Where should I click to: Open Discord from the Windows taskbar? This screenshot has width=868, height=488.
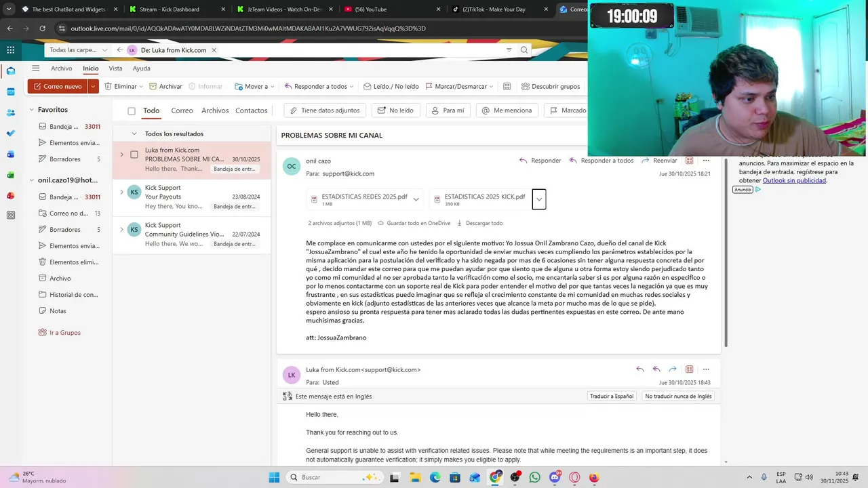pyautogui.click(x=555, y=477)
